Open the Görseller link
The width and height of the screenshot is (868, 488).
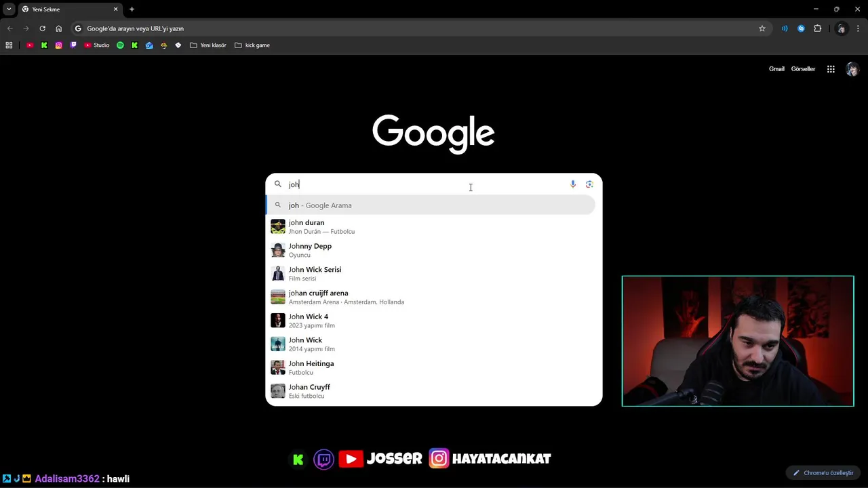(x=803, y=69)
